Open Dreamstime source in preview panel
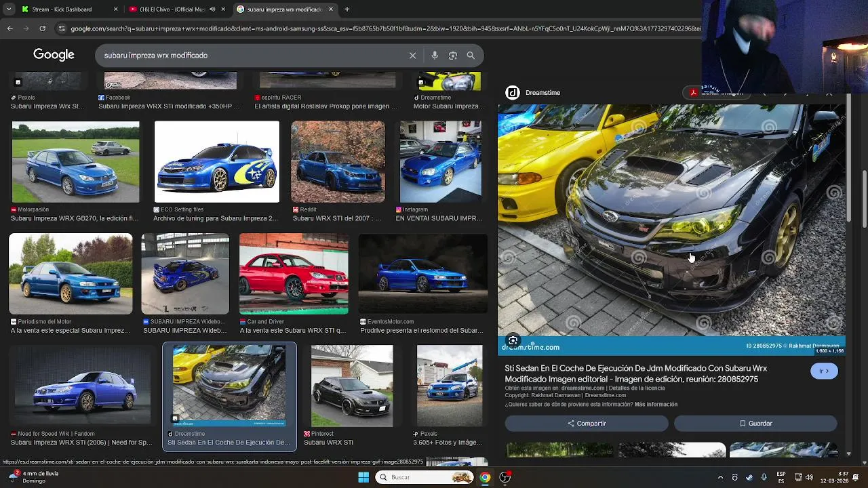This screenshot has height=488, width=868. coord(542,93)
